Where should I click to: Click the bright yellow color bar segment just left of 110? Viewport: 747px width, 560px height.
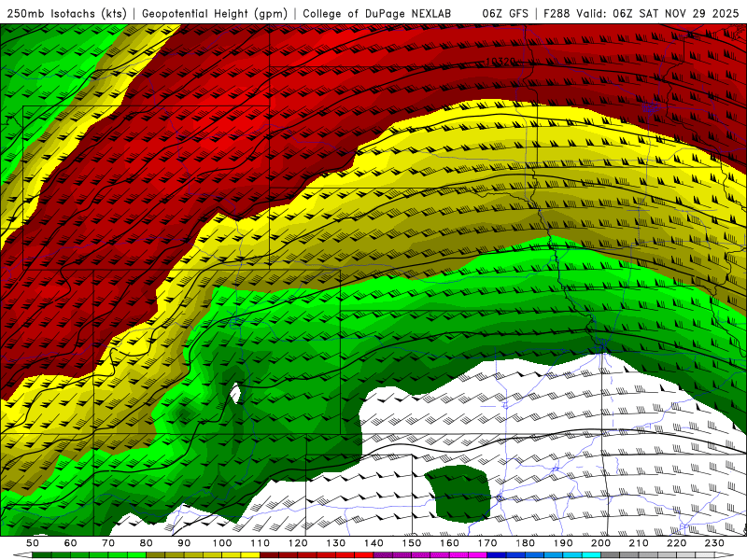[x=250, y=555]
